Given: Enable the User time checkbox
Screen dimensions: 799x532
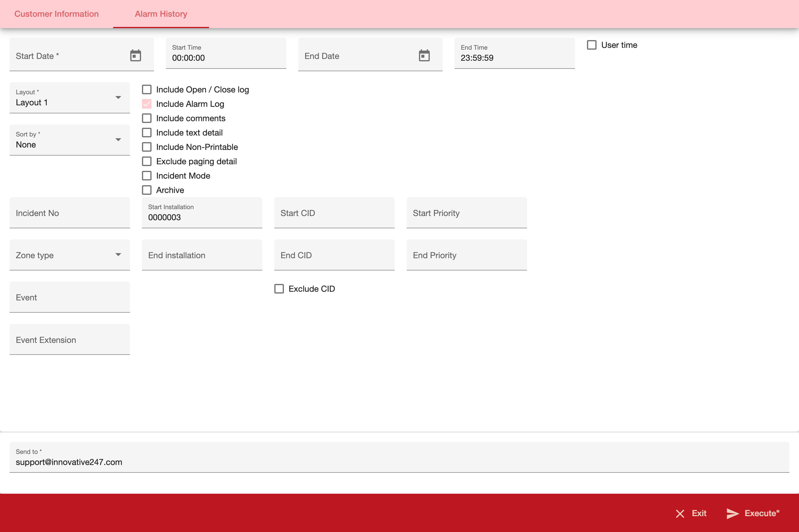Looking at the screenshot, I should click(591, 45).
